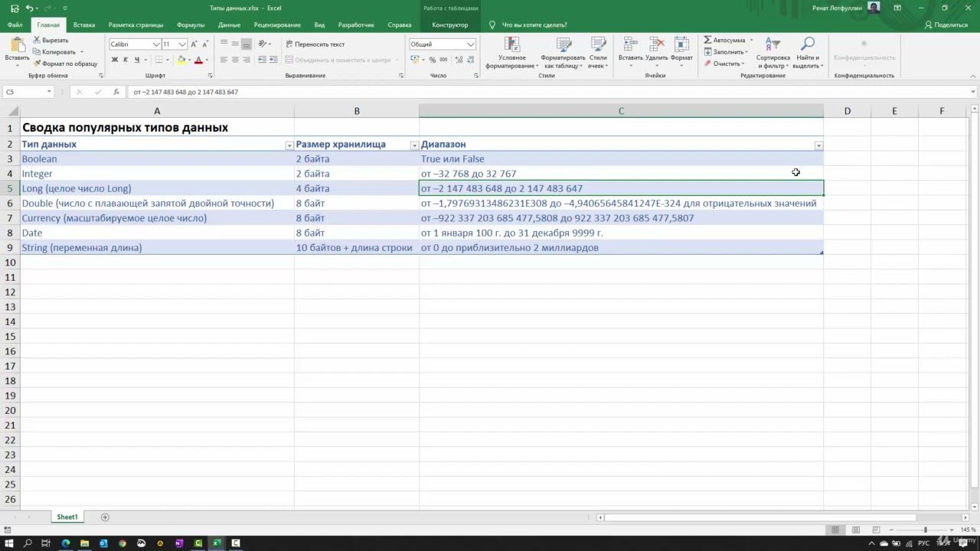Click the Delete cells (Удалить) icon
The height and width of the screenshot is (551, 980).
(656, 44)
